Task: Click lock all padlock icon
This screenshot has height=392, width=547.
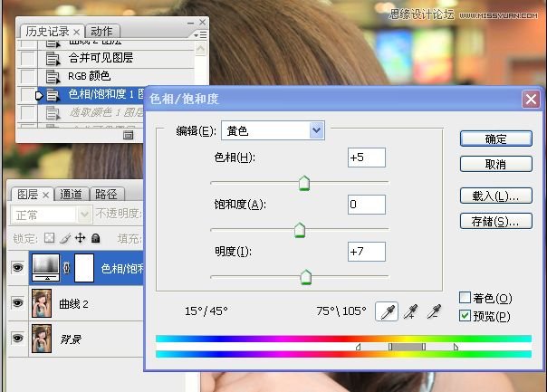Action: (96, 238)
